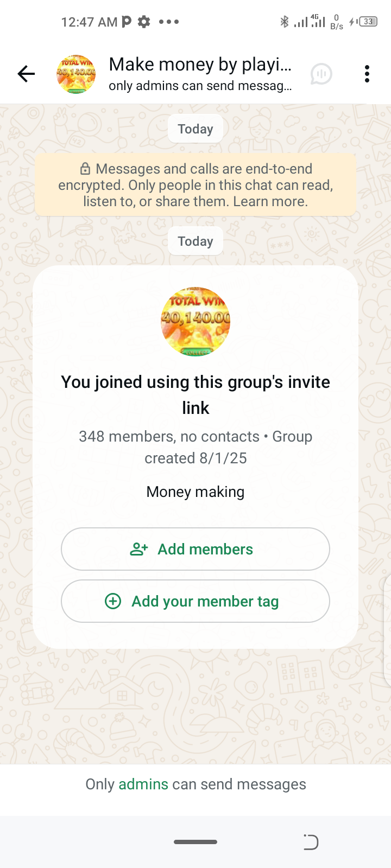This screenshot has height=868, width=391.
Task: Tap the '348 members' group details text
Action: (x=195, y=447)
